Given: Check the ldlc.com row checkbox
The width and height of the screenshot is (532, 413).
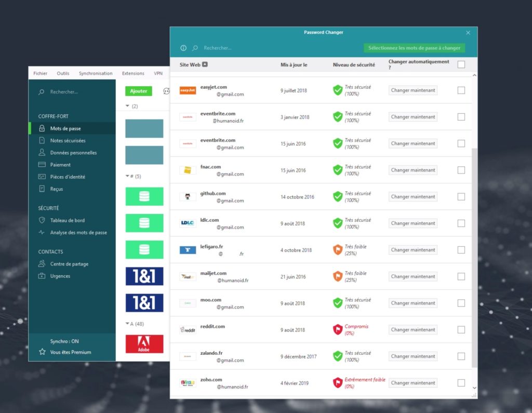Looking at the screenshot, I should (x=461, y=223).
